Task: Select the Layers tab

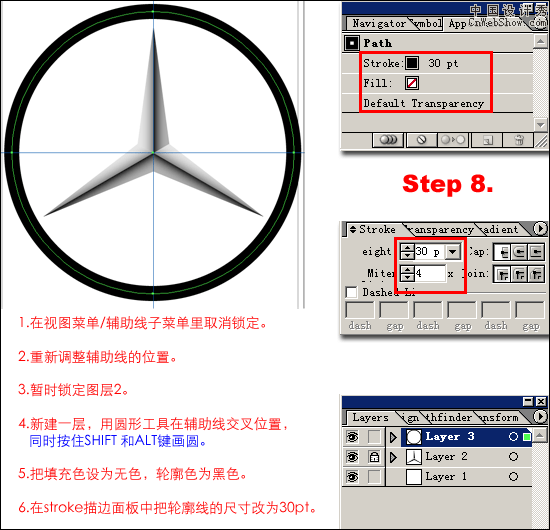Action: (370, 417)
